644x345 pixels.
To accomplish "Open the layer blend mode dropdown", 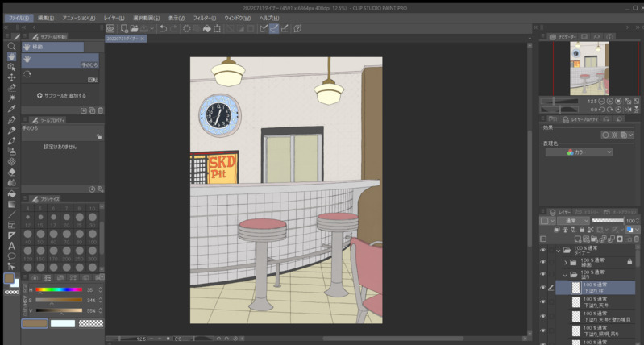I will (x=572, y=220).
